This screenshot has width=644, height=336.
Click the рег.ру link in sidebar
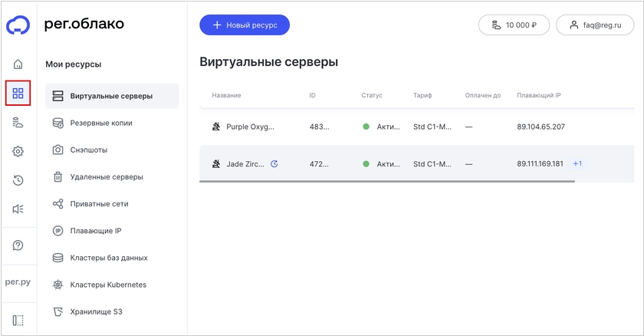tap(18, 282)
